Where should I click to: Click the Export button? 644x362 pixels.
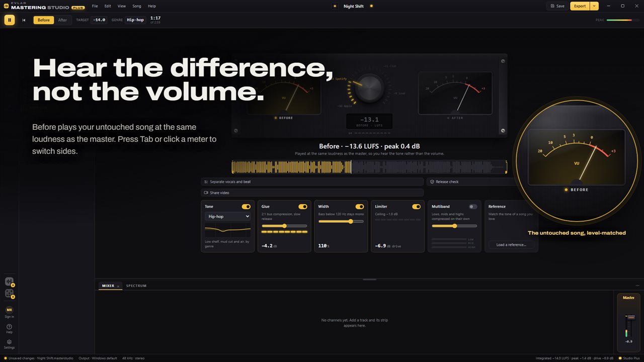580,6
